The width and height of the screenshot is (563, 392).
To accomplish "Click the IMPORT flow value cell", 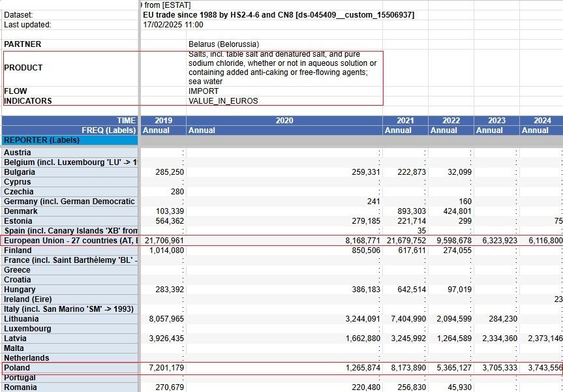I will click(284, 91).
